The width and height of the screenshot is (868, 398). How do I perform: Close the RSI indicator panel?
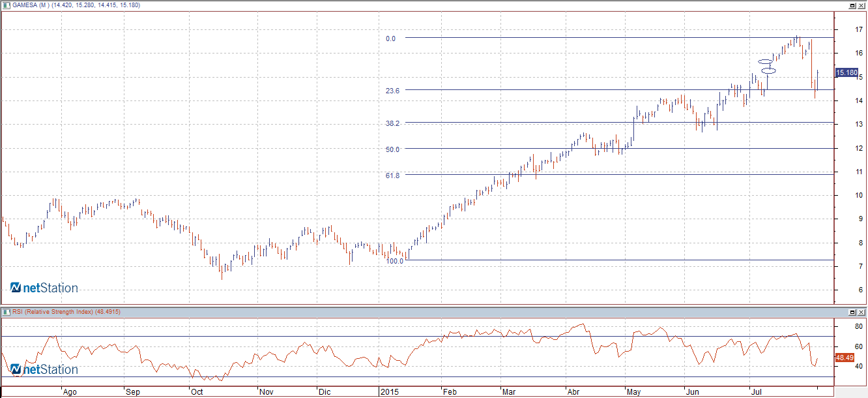coord(861,313)
